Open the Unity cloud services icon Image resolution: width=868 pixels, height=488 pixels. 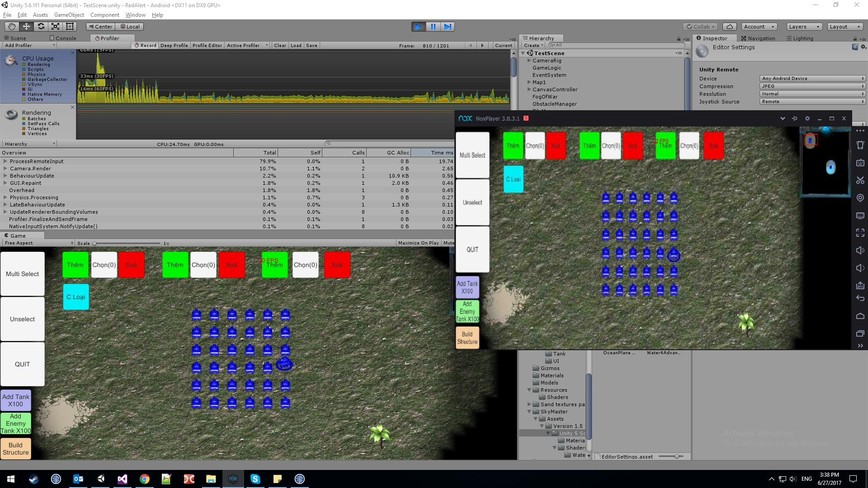pos(730,27)
